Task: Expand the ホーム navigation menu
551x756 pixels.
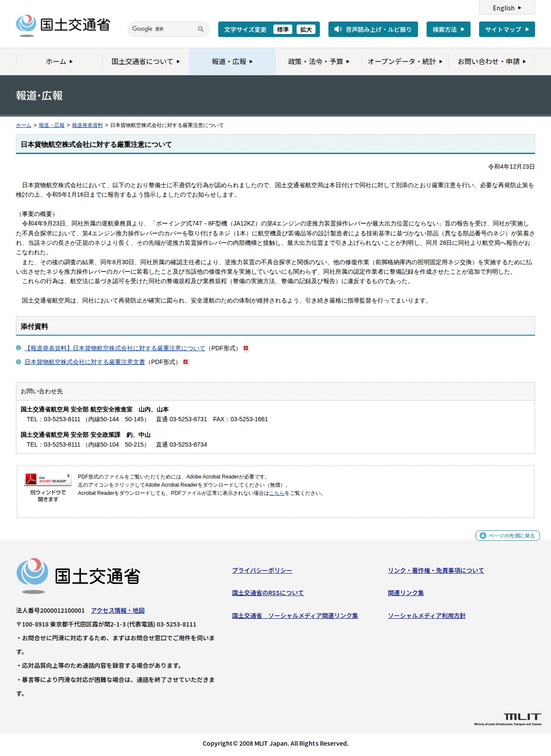Action: (x=59, y=62)
